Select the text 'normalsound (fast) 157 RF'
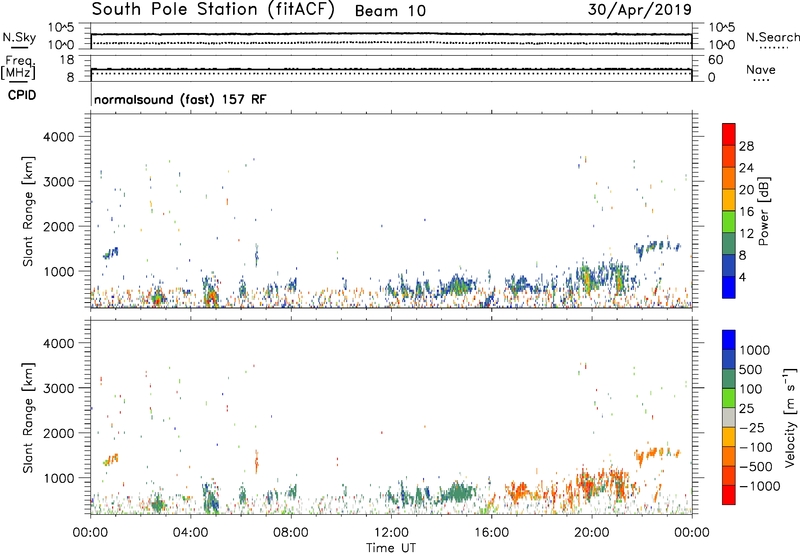 [x=180, y=99]
